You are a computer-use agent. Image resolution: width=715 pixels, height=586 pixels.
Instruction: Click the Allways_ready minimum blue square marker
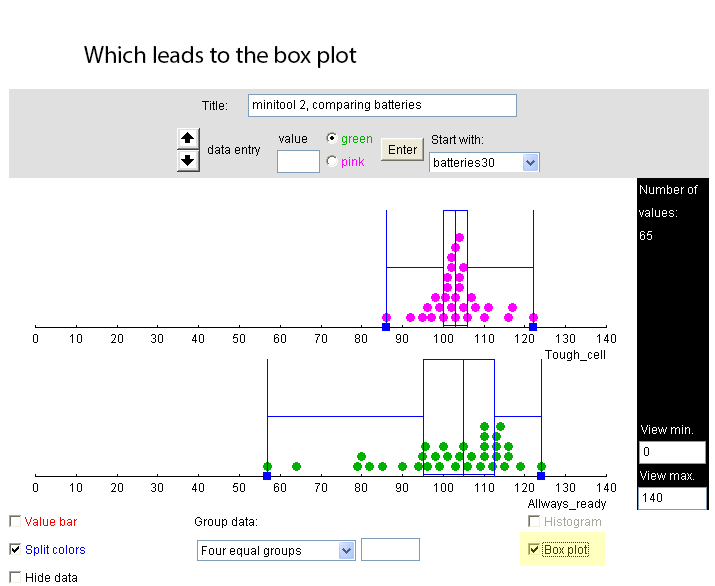pos(267,476)
